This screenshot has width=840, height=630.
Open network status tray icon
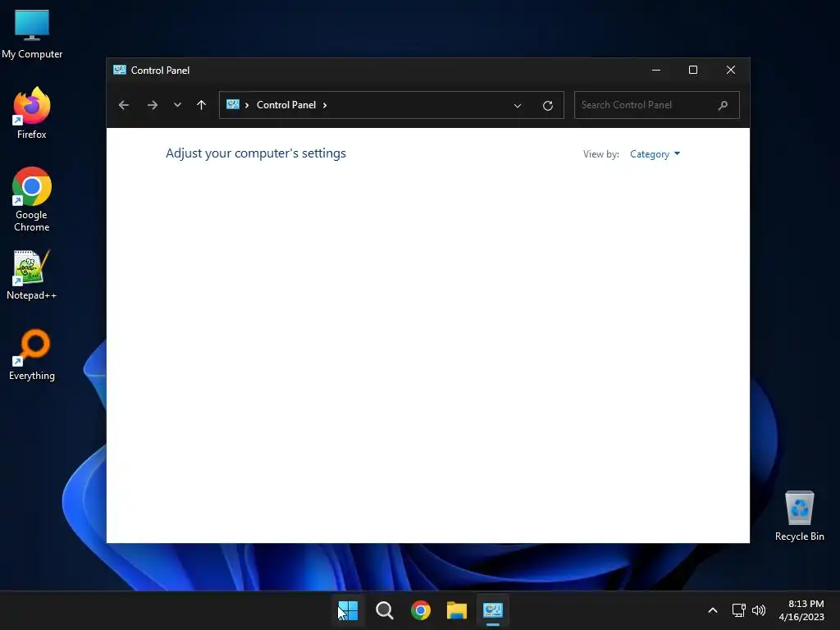(739, 610)
